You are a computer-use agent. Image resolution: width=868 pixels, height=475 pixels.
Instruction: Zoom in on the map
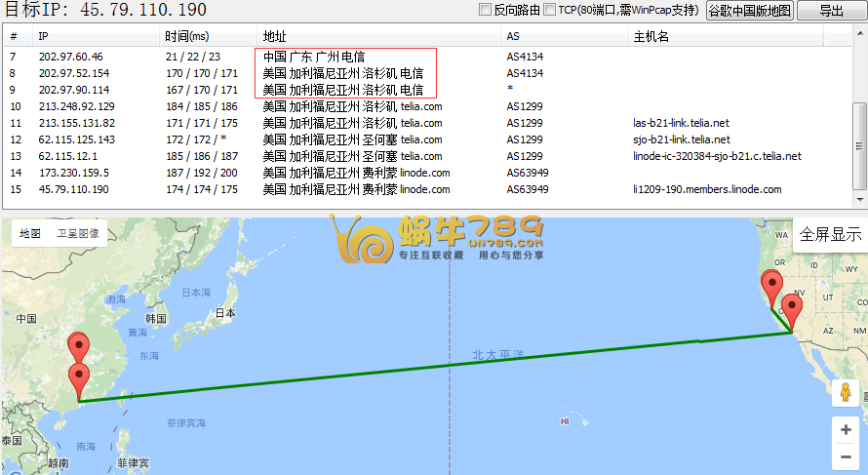point(845,429)
